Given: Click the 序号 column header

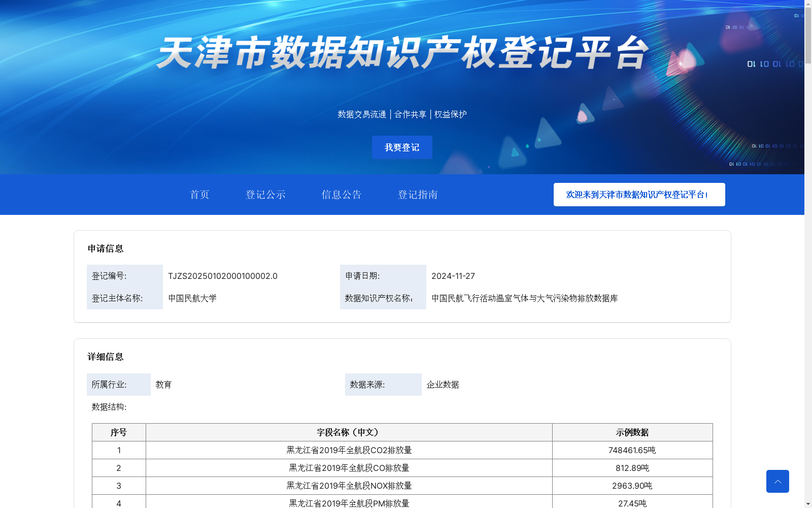Looking at the screenshot, I should click(119, 432).
